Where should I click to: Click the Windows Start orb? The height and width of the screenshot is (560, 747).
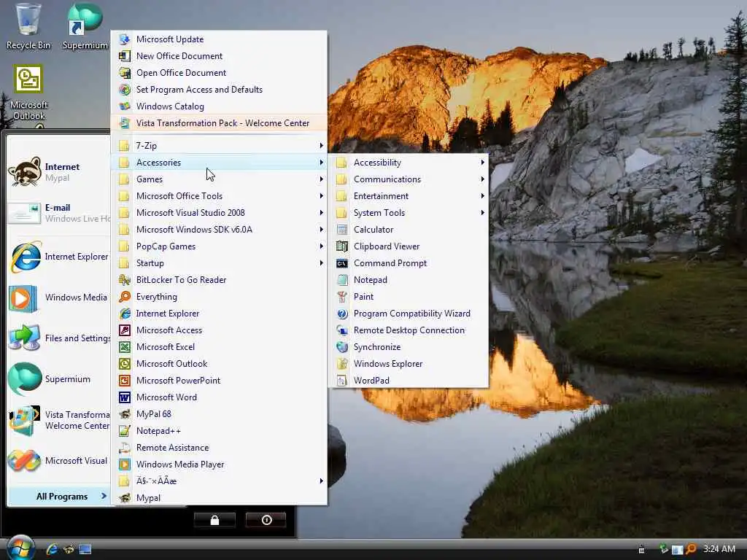tap(20, 548)
